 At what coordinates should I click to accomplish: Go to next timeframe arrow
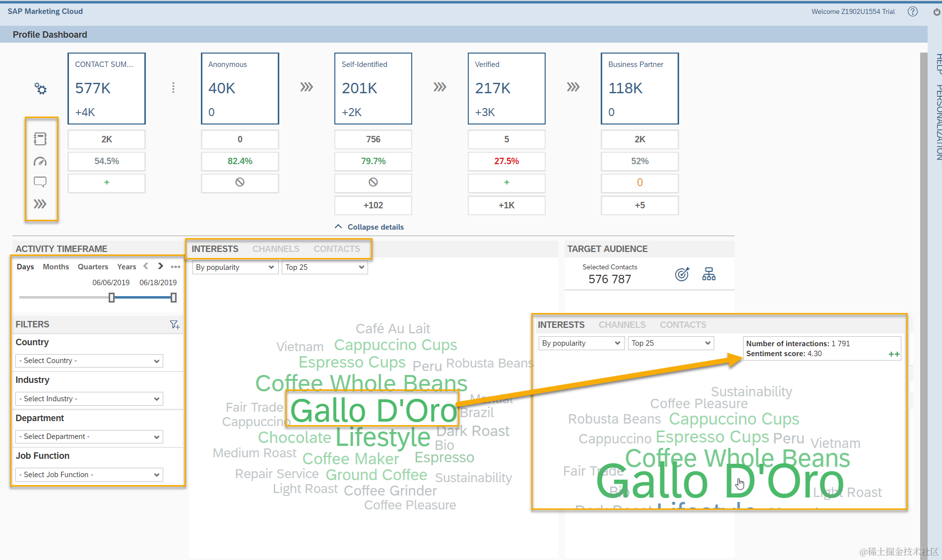pyautogui.click(x=160, y=266)
